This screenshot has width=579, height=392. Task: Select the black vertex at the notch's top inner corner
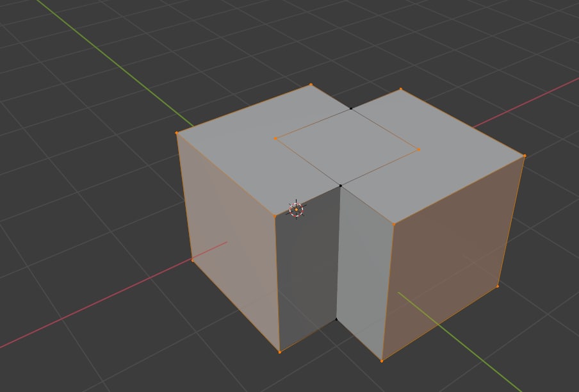(341, 186)
